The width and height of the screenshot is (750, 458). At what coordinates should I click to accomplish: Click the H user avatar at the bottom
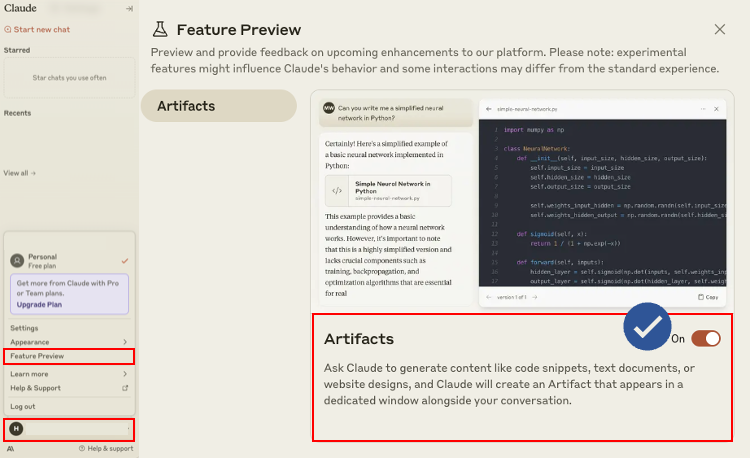[x=16, y=429]
